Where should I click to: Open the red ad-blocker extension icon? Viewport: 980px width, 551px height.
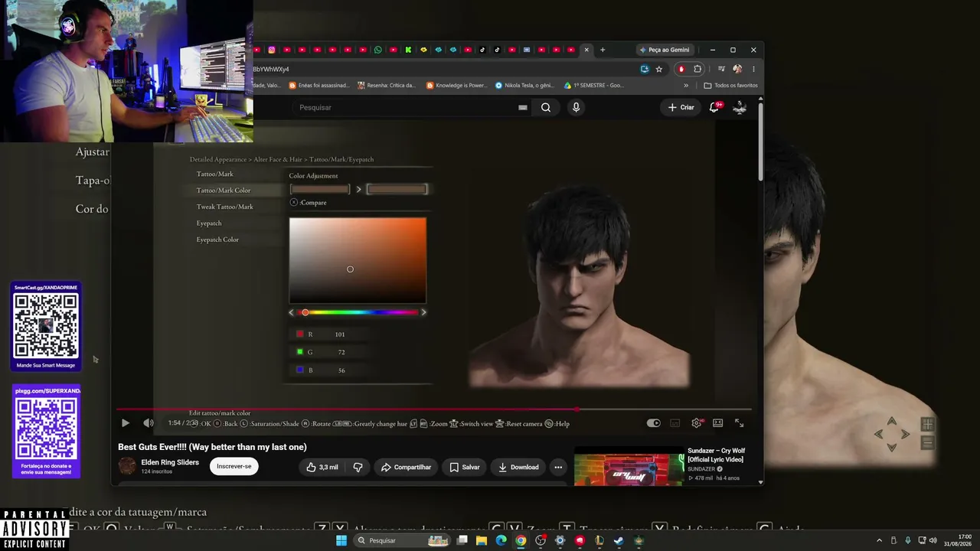(x=681, y=69)
